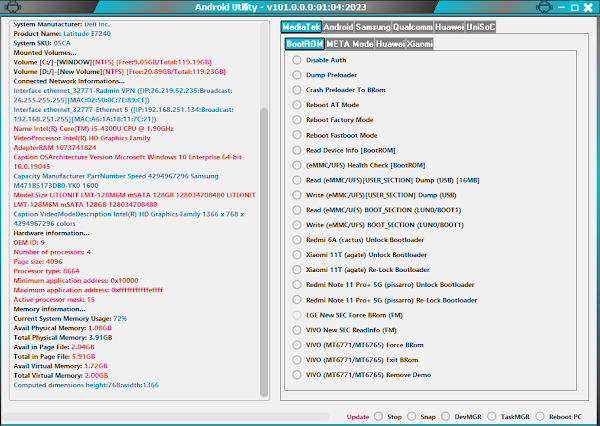Open DevMGR via its radio button
This screenshot has height=426, width=600.
[x=445, y=416]
